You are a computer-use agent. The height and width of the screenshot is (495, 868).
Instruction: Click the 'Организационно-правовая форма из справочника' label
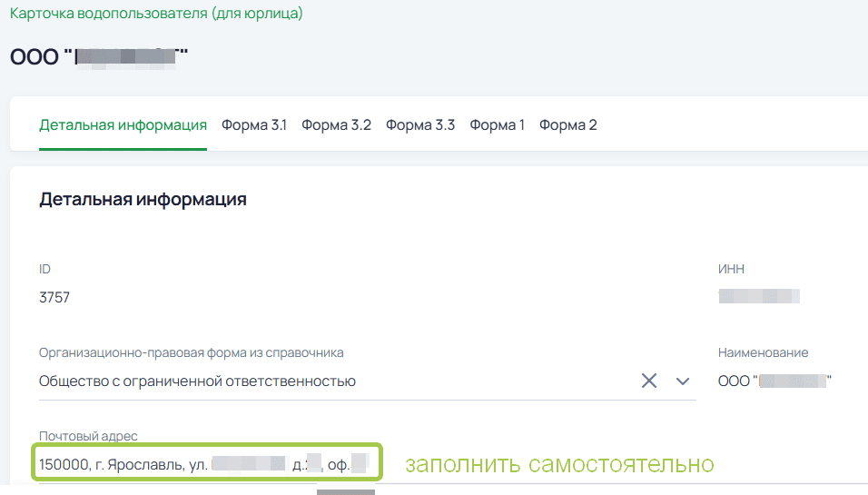click(191, 352)
